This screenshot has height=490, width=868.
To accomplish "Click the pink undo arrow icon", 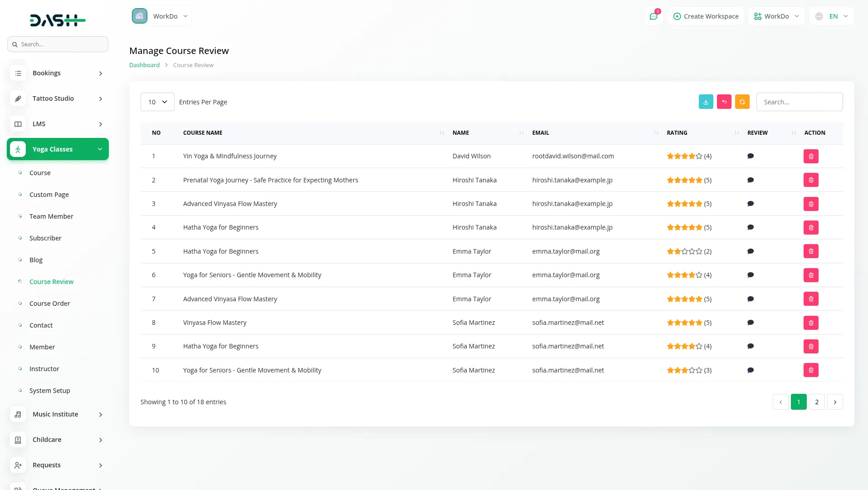I will (724, 102).
